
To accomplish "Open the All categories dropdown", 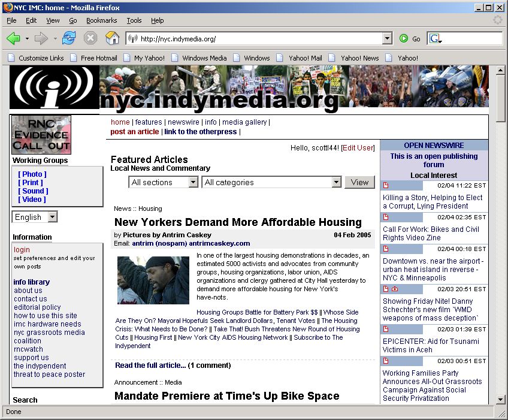I will pyautogui.click(x=271, y=182).
